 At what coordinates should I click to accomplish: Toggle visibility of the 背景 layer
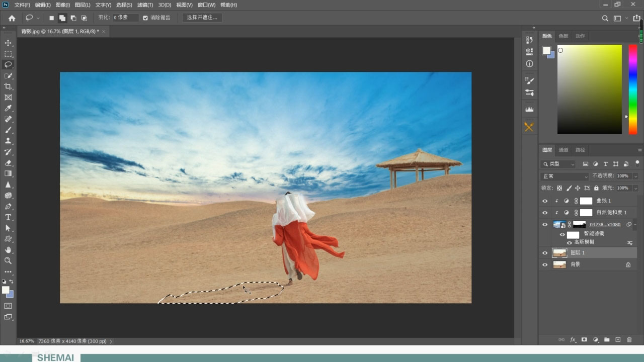pos(544,264)
